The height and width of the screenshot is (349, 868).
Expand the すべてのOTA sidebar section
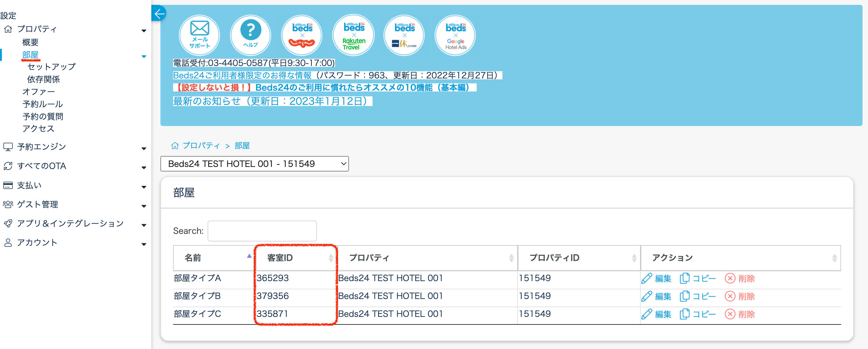[41, 166]
